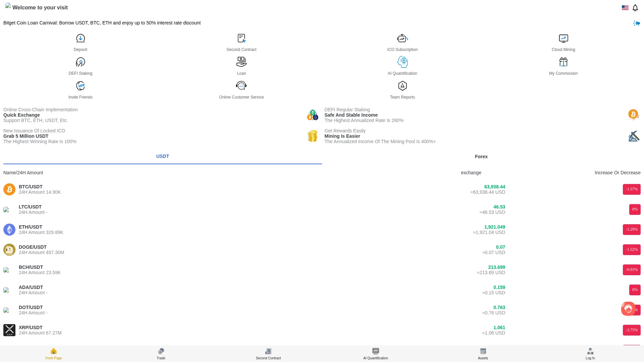Select the USDT market tab
644x362 pixels.
[x=163, y=157]
